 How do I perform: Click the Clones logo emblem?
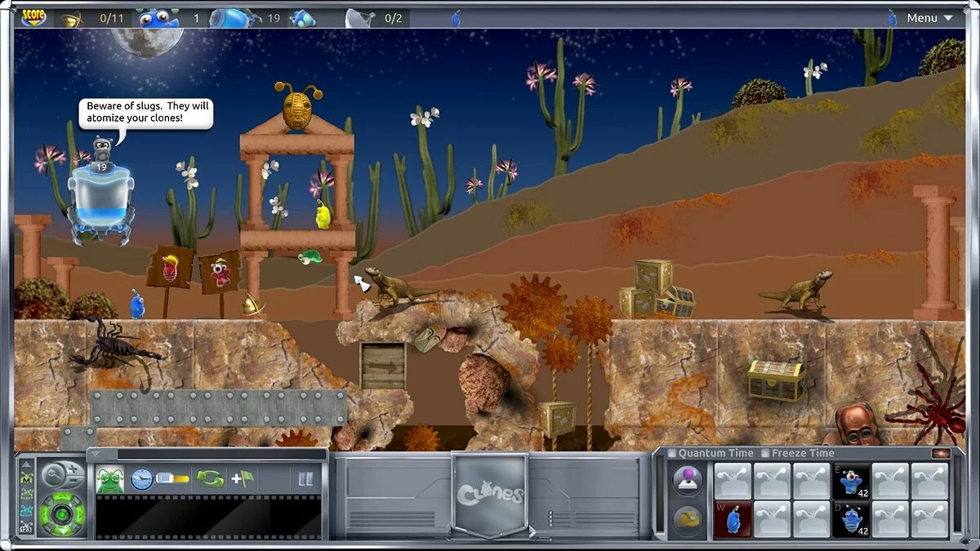489,495
